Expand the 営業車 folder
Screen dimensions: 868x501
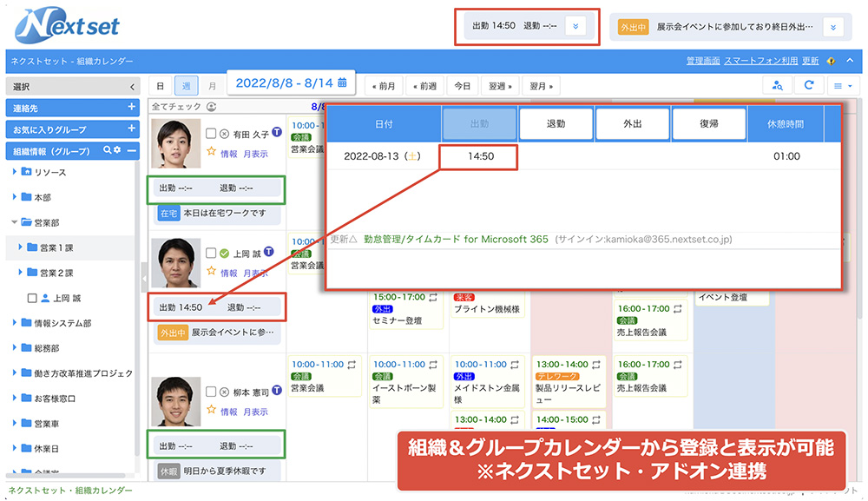coord(15,423)
